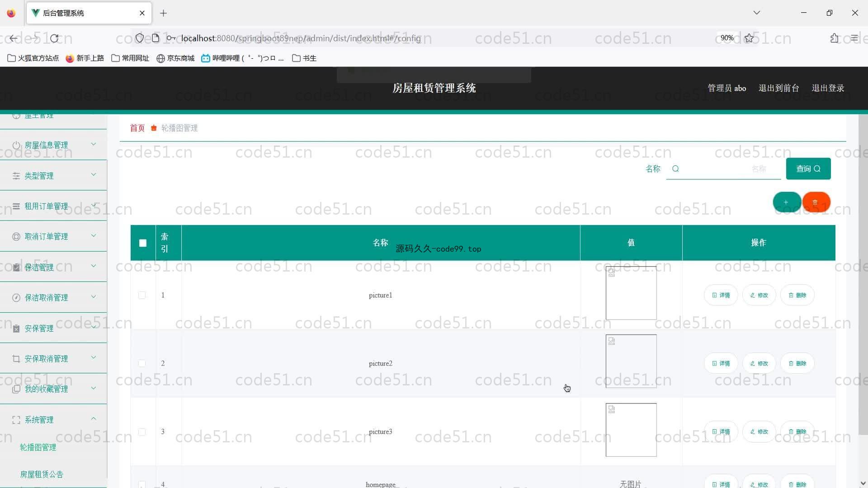Click the orange batch delete trash button
The height and width of the screenshot is (488, 868).
816,202
